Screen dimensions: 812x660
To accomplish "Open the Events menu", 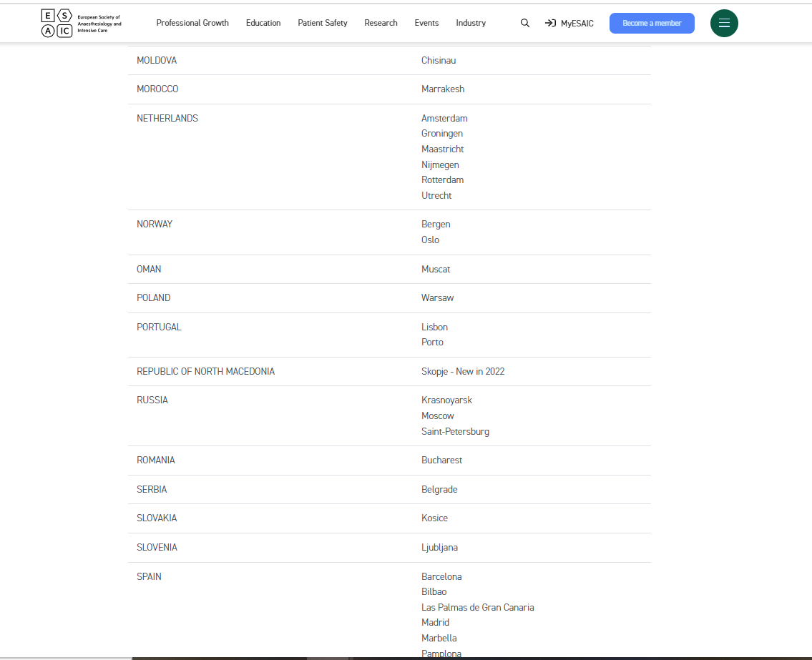I will [426, 24].
